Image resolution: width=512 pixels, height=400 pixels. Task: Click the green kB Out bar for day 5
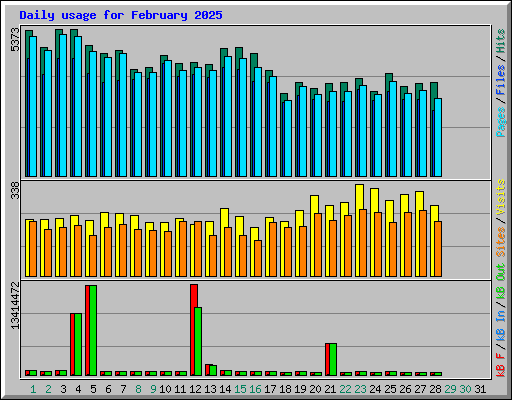pos(93,330)
